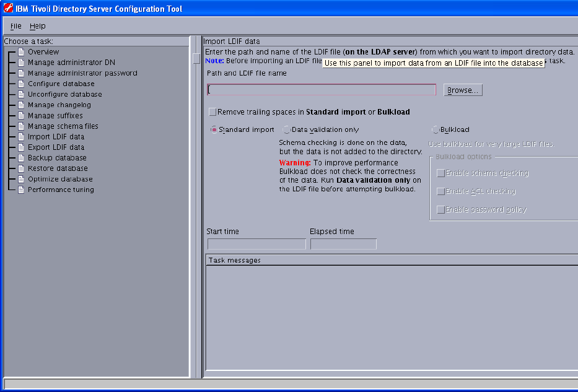Viewport: 578px width, 392px height.
Task: Select Import LDIF data task label
Action: pos(56,137)
